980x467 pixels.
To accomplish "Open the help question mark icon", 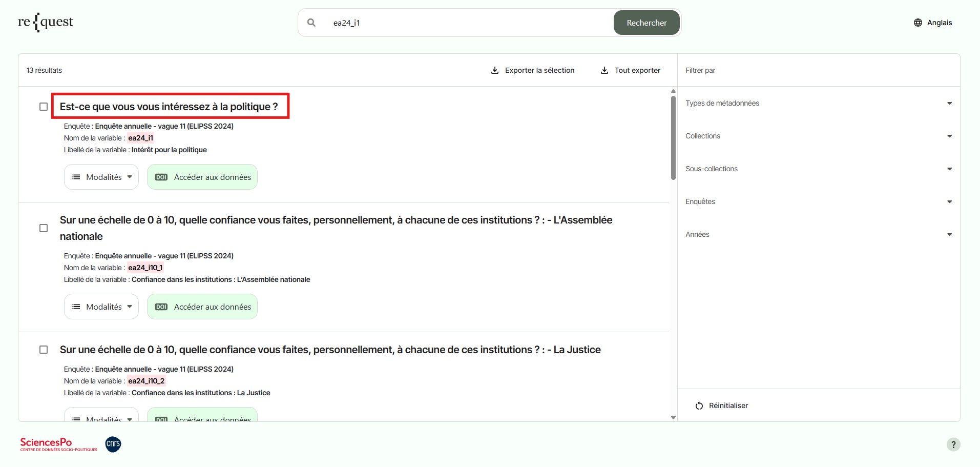I will pos(953,444).
